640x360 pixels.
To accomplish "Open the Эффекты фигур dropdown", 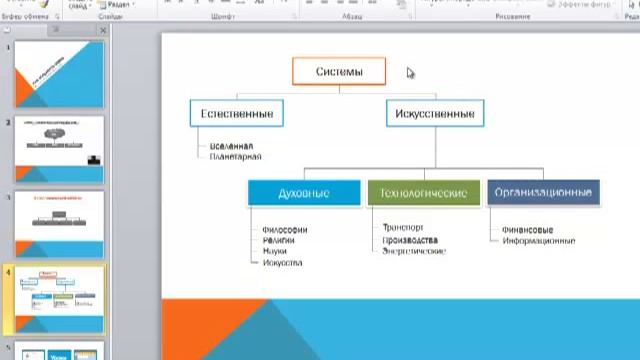I will [581, 4].
